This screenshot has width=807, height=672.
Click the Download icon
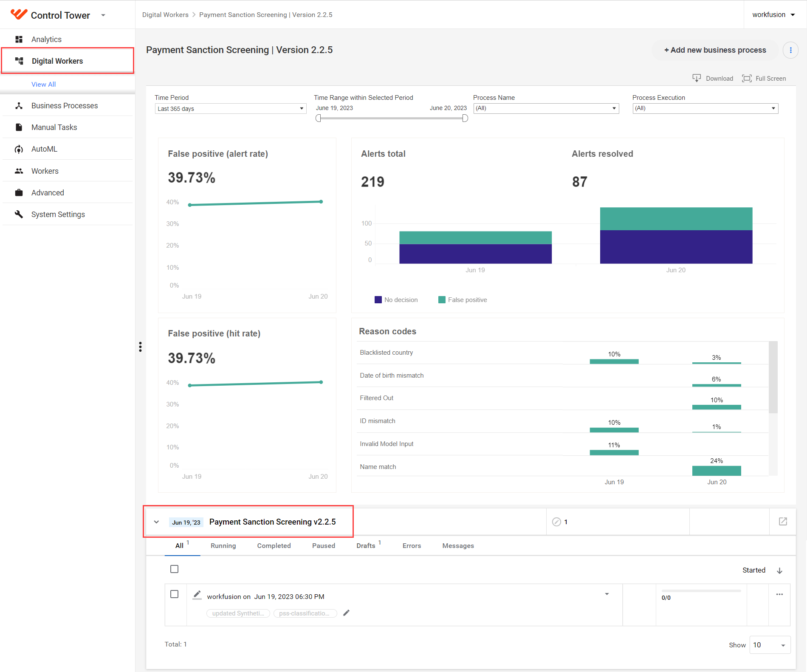click(x=697, y=78)
